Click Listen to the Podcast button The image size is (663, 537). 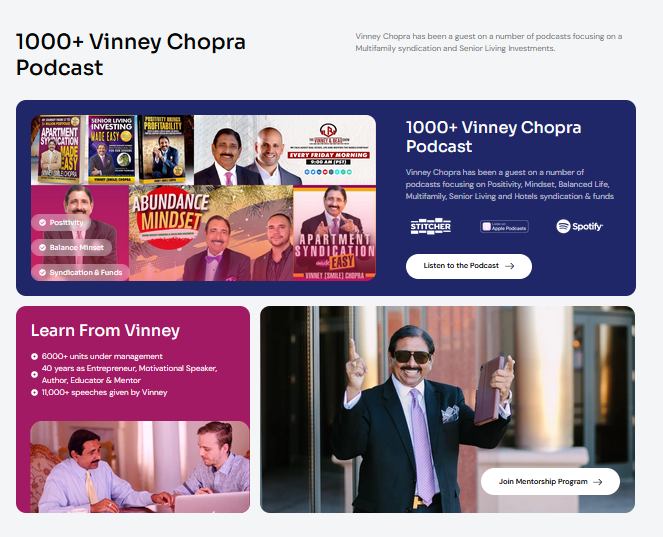(x=468, y=266)
